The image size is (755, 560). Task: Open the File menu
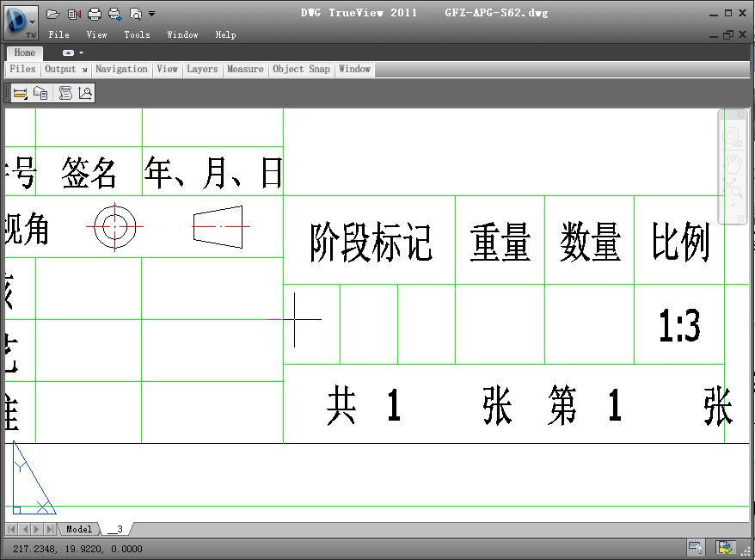point(59,35)
